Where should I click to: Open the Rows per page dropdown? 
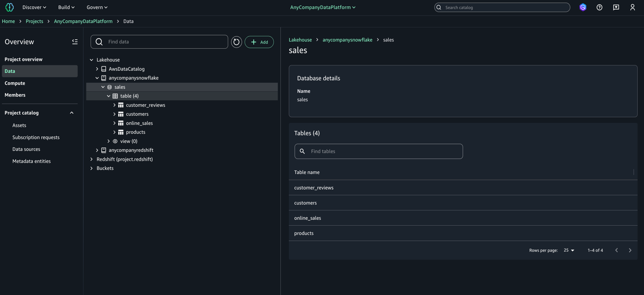point(569,250)
